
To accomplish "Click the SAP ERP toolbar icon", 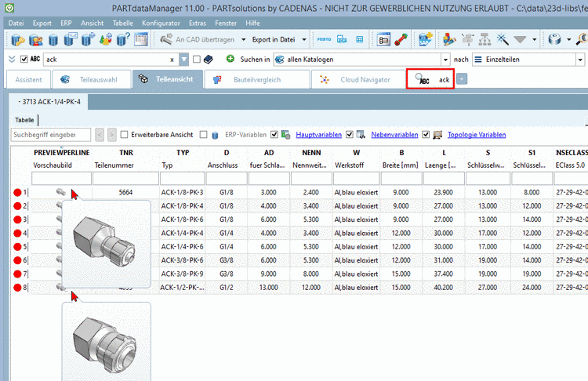I will [x=426, y=38].
